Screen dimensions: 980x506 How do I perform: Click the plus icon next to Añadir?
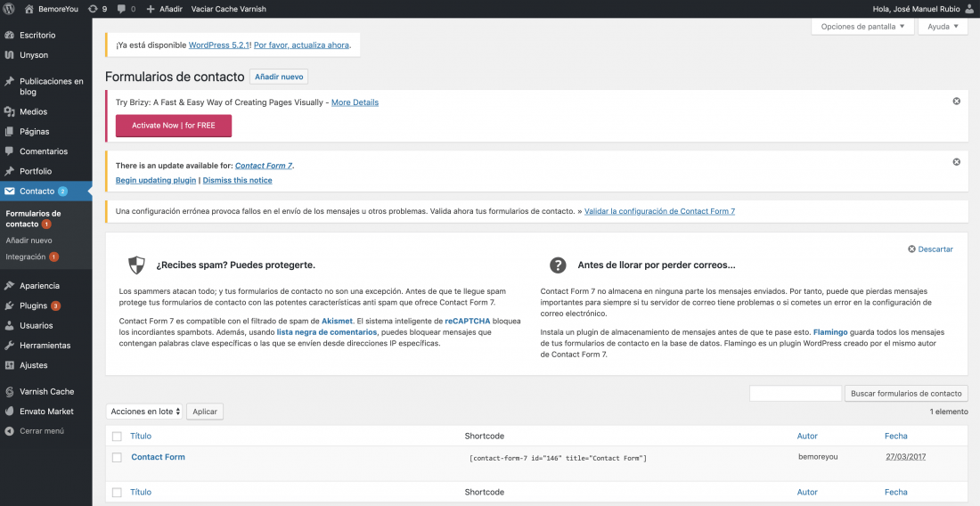tap(151, 9)
